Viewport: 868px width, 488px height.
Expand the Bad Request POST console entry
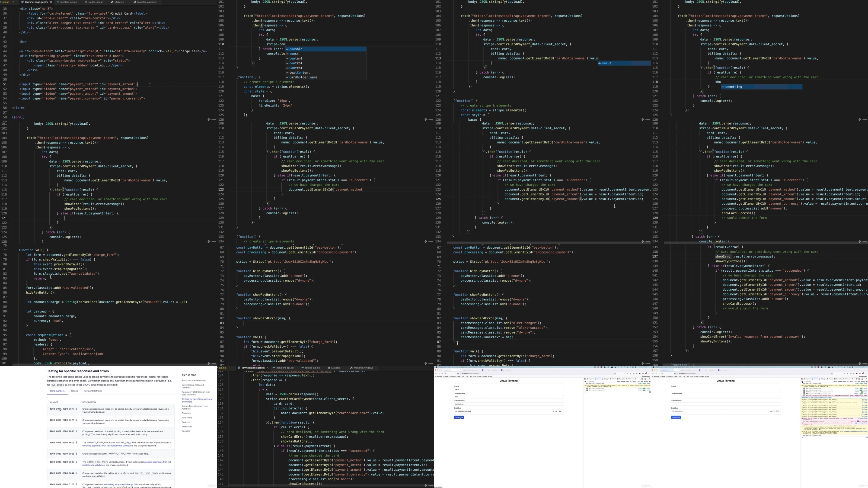(x=802, y=396)
